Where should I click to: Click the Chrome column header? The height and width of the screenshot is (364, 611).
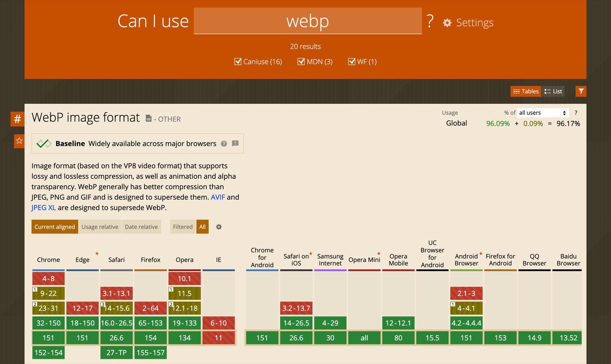click(48, 260)
